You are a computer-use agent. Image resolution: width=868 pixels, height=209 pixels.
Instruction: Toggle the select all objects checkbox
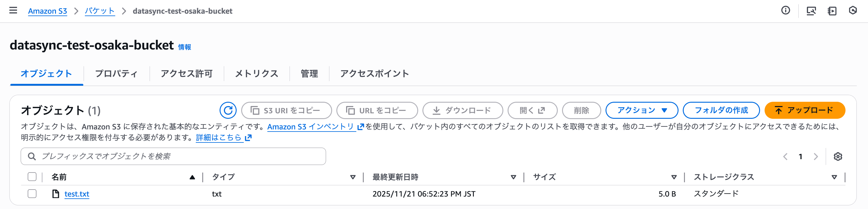click(32, 177)
